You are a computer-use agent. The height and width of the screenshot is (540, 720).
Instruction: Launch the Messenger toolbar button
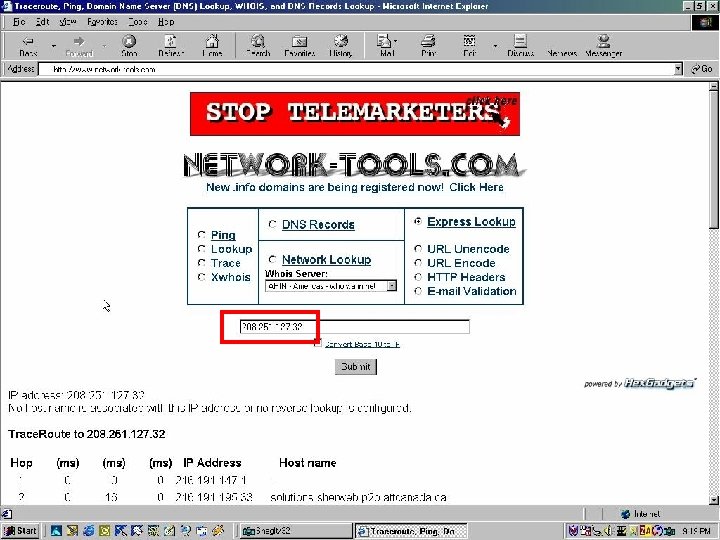(x=603, y=46)
